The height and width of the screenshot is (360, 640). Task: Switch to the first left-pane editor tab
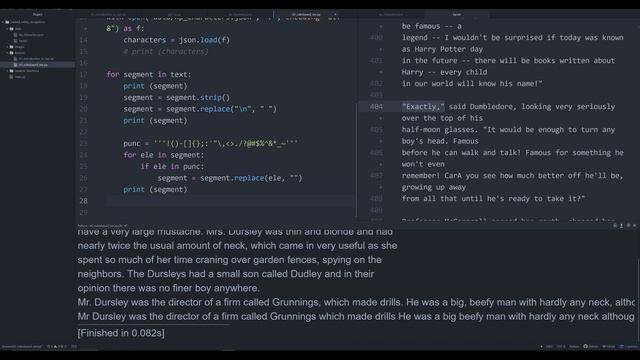(x=108, y=14)
